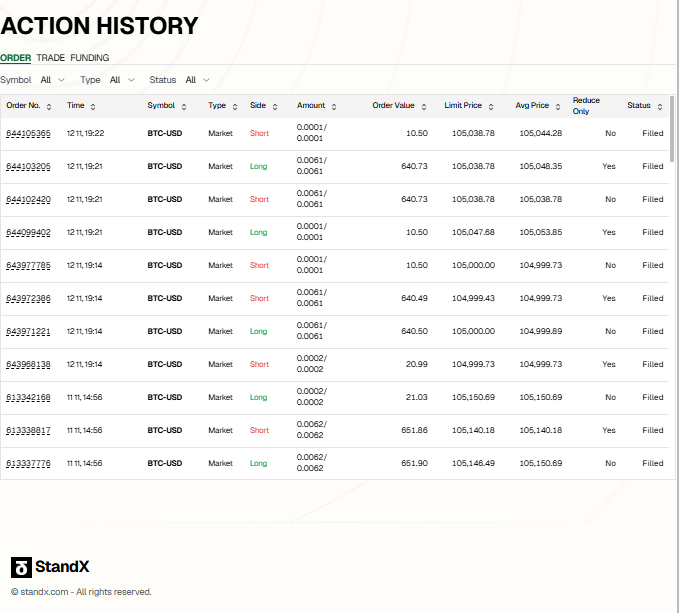Select limit price 105,047.68
The height and width of the screenshot is (613, 679).
[x=473, y=232]
